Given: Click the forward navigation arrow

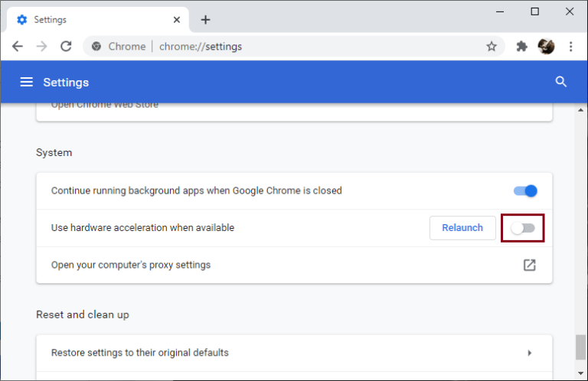Looking at the screenshot, I should tap(41, 47).
